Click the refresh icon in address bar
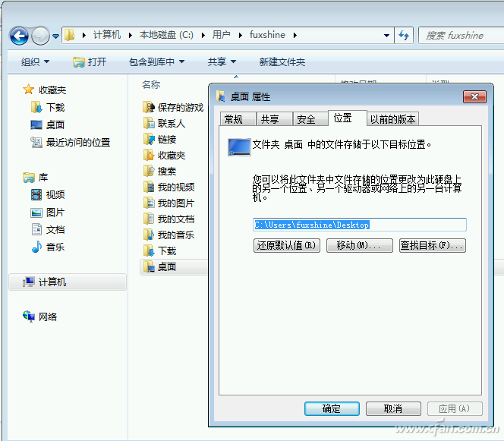Viewport: 504px width, 441px height. [x=404, y=36]
